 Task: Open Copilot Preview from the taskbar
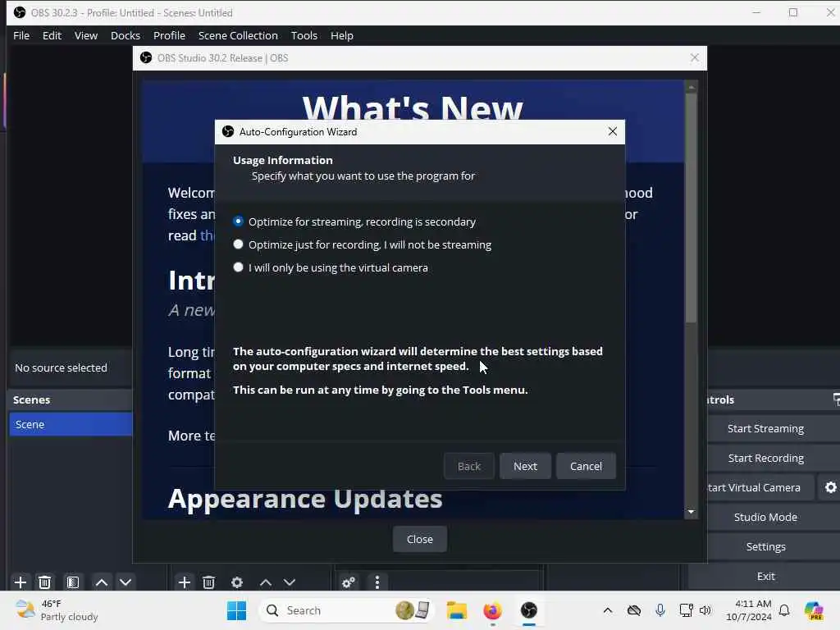click(x=814, y=610)
